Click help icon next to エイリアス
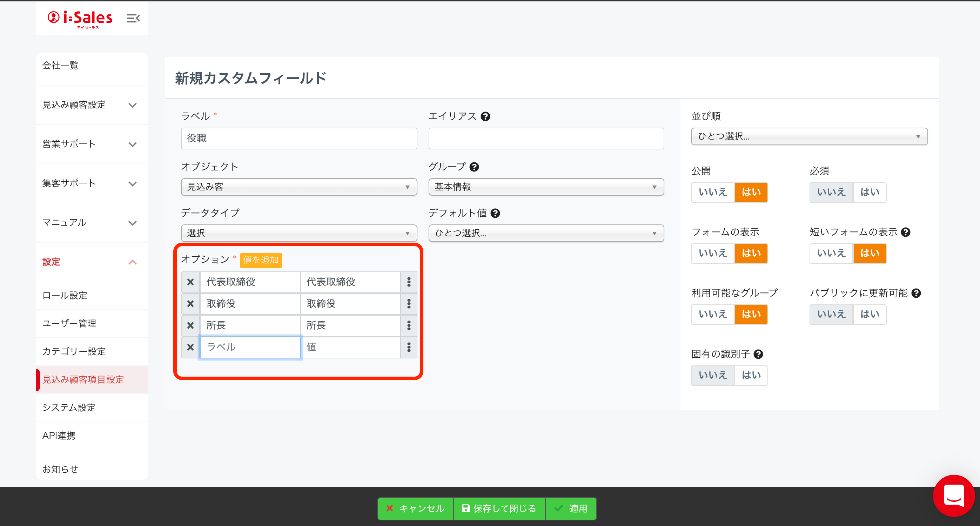This screenshot has height=526, width=980. [485, 116]
